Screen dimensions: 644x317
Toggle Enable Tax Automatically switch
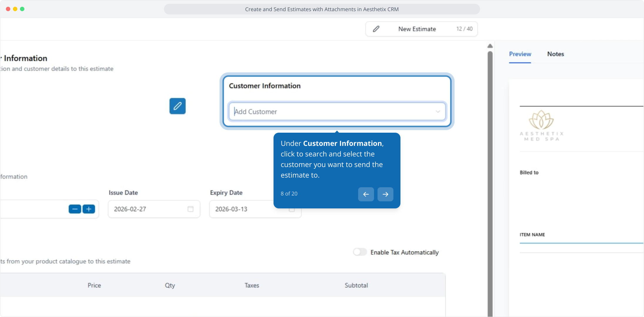tap(360, 252)
